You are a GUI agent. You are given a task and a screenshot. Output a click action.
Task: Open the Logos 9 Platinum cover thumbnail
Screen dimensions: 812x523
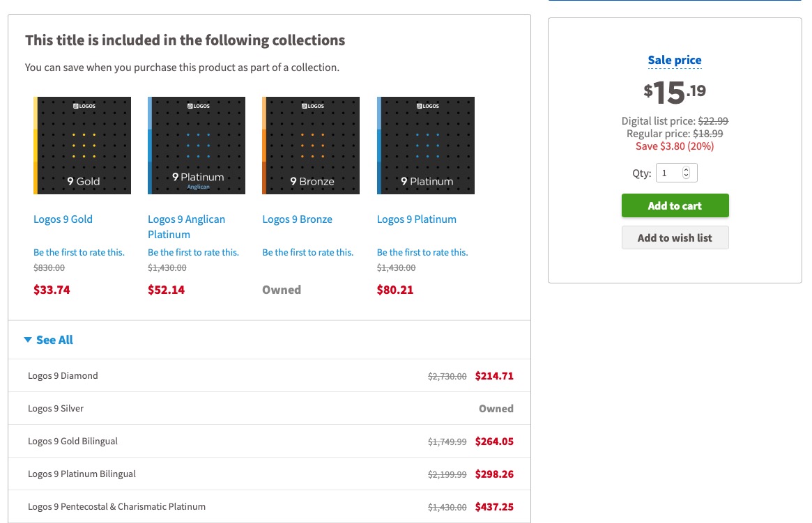click(x=426, y=146)
